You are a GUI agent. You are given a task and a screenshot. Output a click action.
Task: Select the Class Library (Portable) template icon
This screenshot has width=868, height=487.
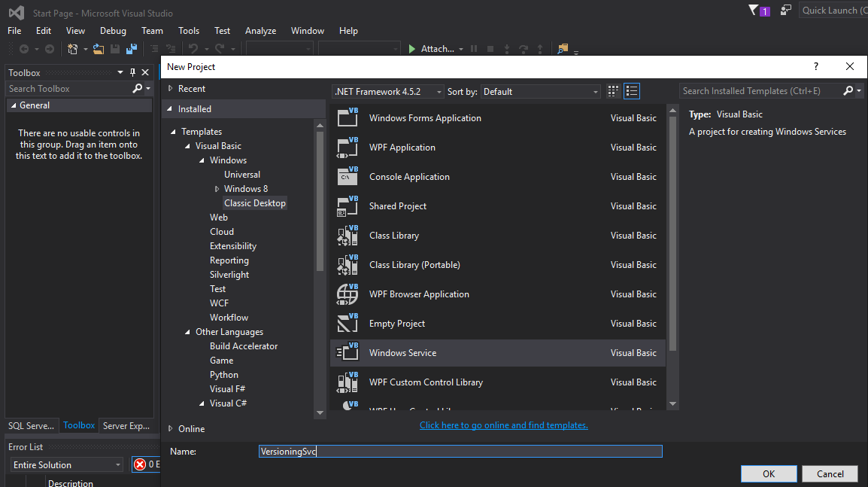(348, 264)
